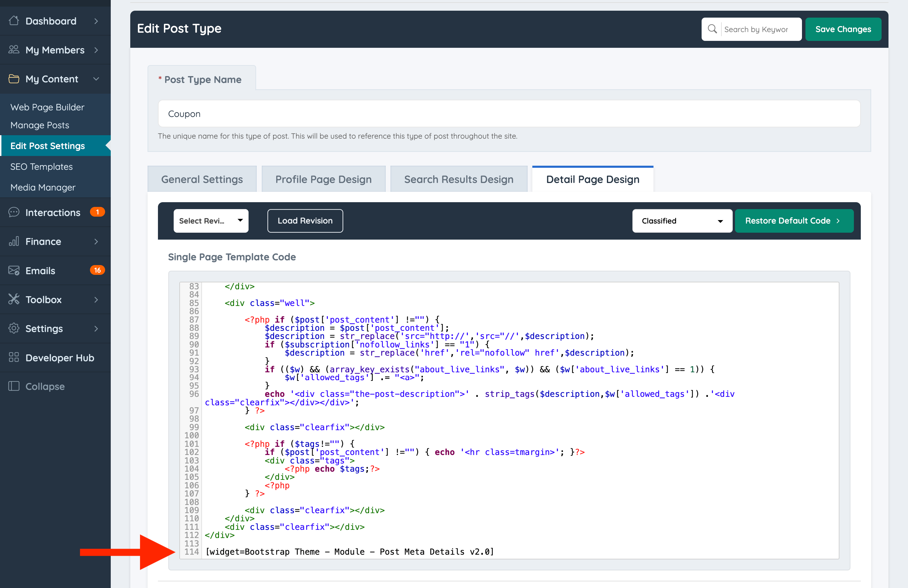This screenshot has width=908, height=588.
Task: Expand the Toolbox menu chevron
Action: tap(96, 300)
